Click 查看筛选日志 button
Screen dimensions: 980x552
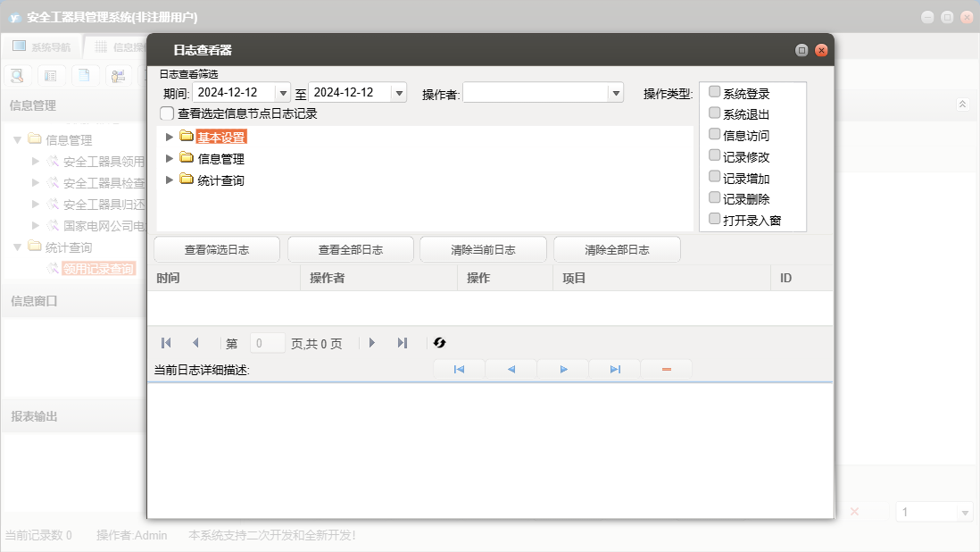[x=217, y=250]
